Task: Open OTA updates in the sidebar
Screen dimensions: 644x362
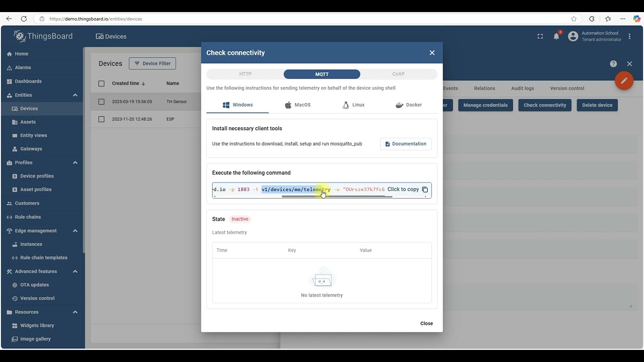Action: tap(42, 285)
